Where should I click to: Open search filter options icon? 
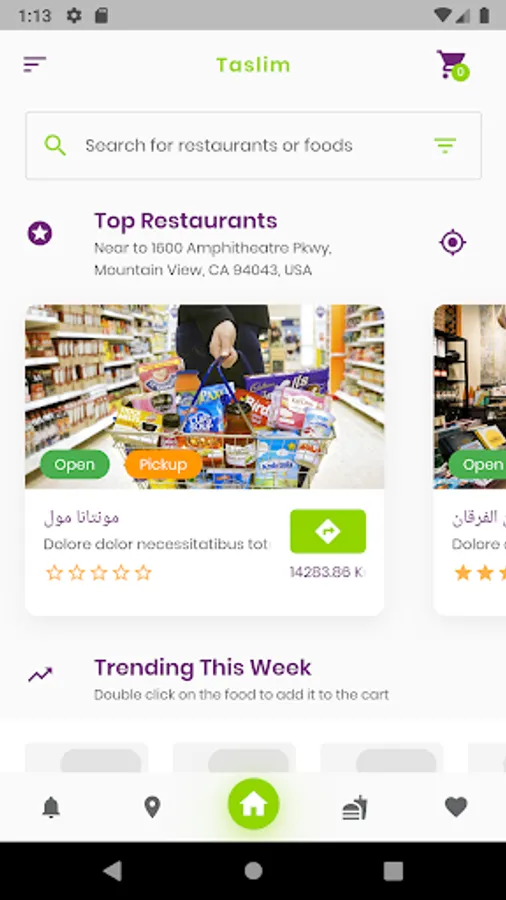[445, 145]
